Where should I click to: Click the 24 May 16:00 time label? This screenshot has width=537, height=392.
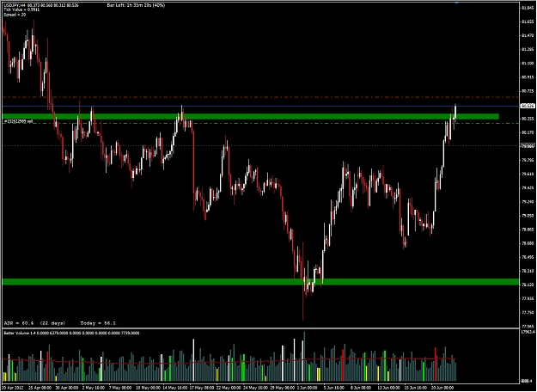click(254, 388)
